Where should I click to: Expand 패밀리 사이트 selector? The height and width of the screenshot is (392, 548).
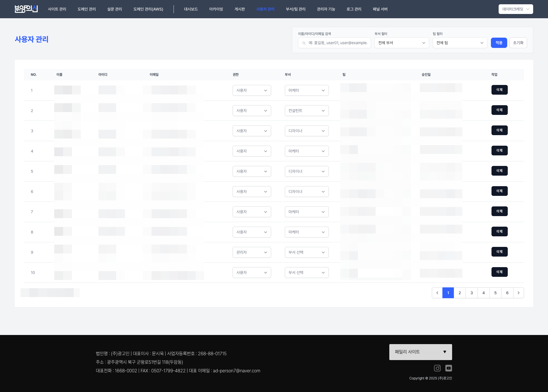420,352
